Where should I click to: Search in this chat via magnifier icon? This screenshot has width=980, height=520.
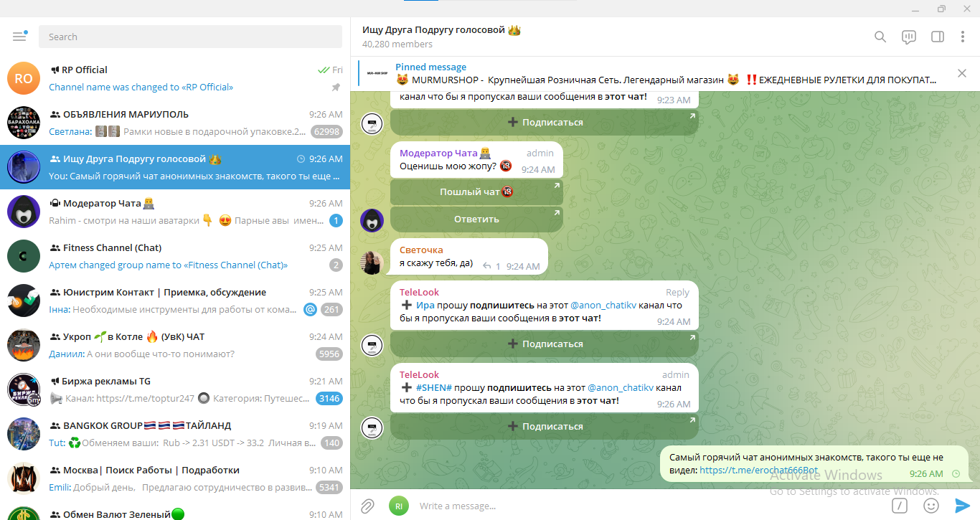click(880, 37)
